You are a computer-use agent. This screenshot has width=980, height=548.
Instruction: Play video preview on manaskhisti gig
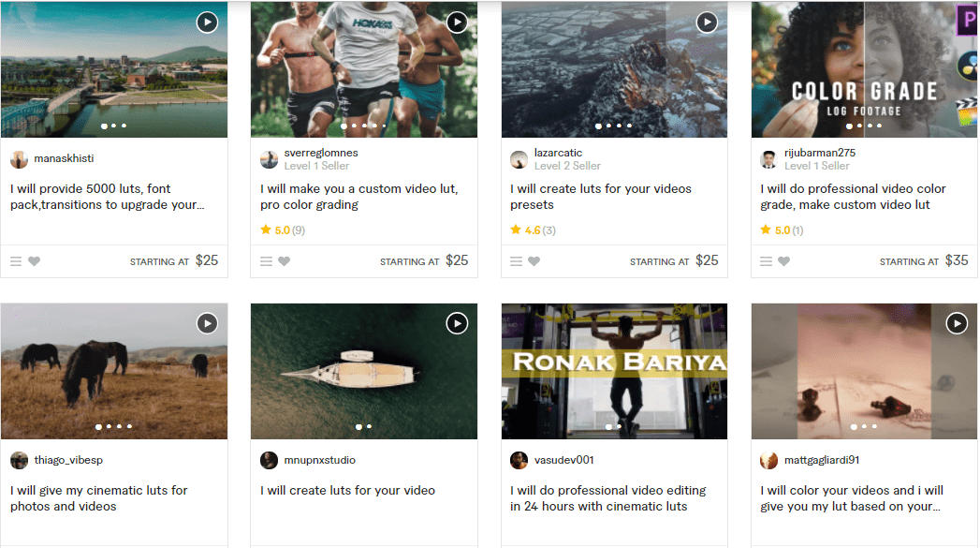[207, 22]
